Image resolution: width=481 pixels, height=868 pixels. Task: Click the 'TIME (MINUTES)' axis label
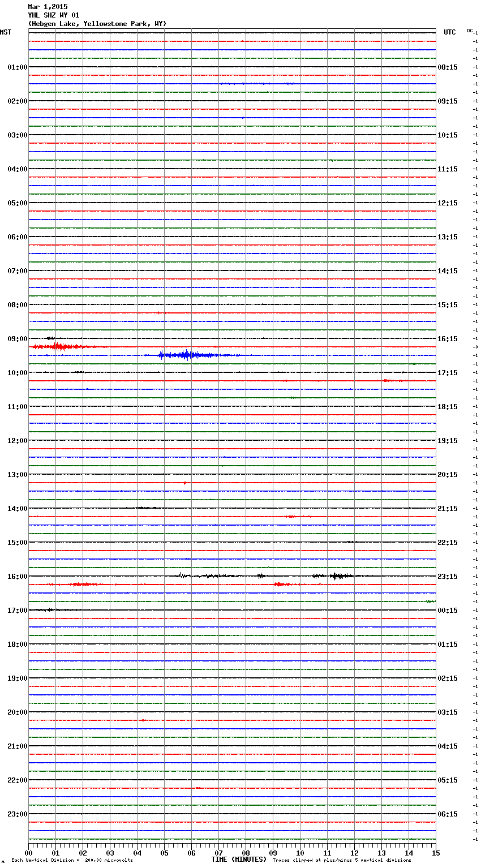(239, 860)
